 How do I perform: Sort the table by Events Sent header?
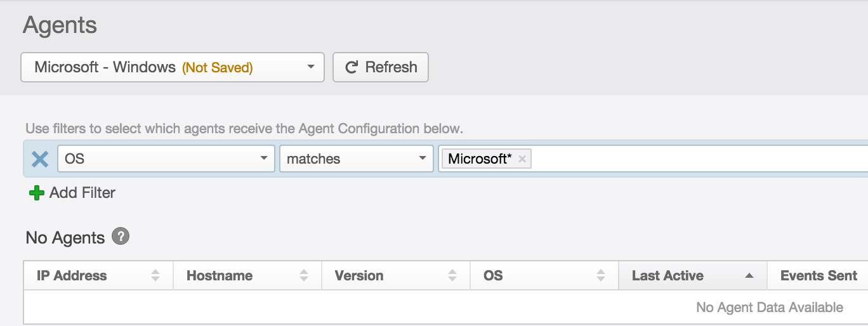pos(819,276)
